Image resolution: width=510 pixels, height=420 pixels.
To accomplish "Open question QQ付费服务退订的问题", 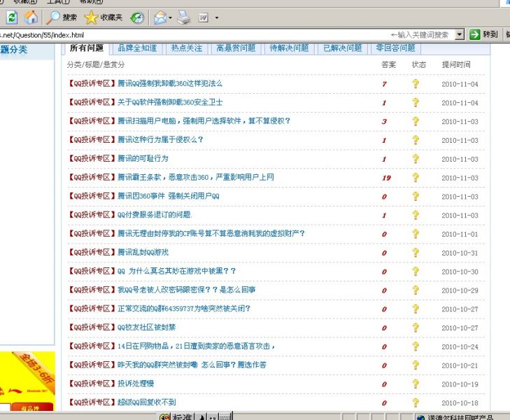I will click(x=155, y=215).
